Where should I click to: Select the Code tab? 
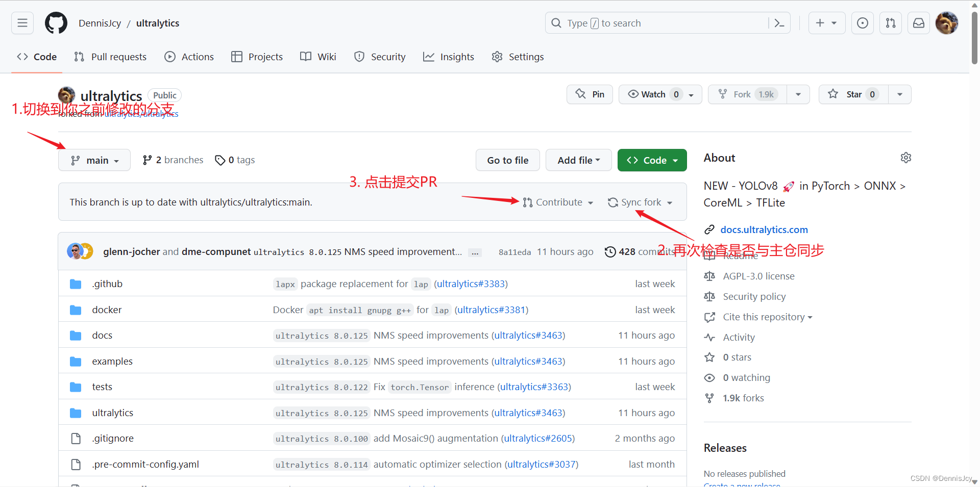pos(37,57)
